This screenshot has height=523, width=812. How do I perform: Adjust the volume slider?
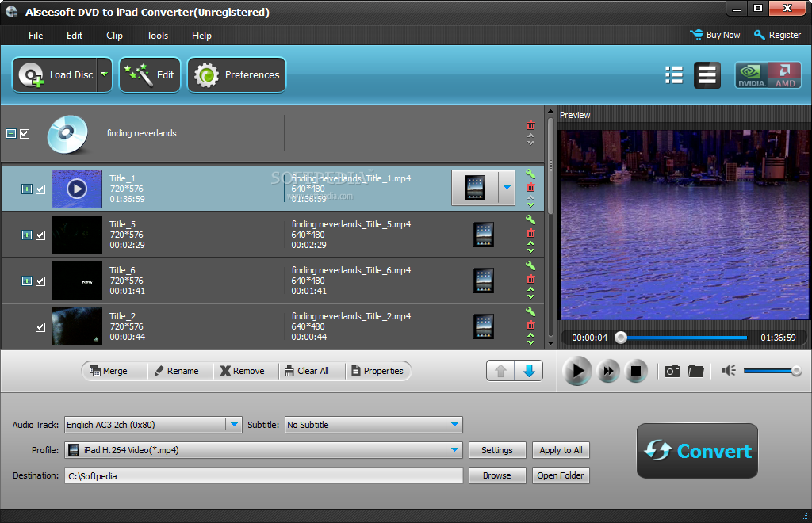pyautogui.click(x=772, y=371)
